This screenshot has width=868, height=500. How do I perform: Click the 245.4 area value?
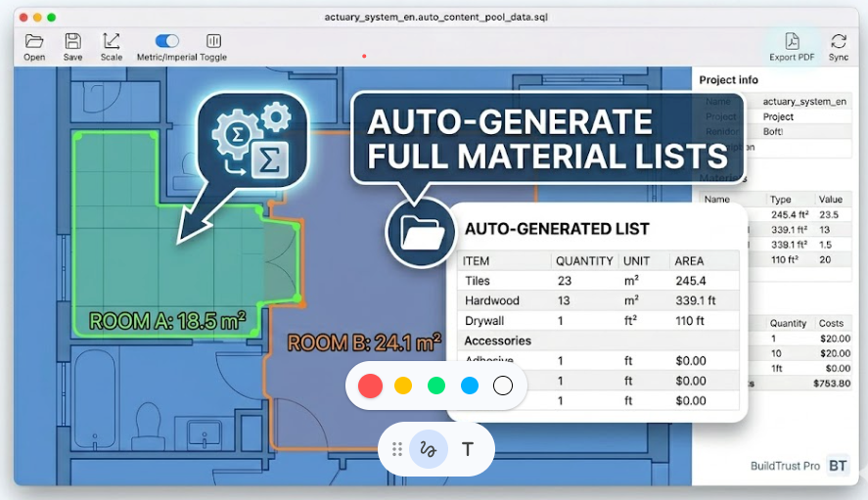tap(690, 281)
